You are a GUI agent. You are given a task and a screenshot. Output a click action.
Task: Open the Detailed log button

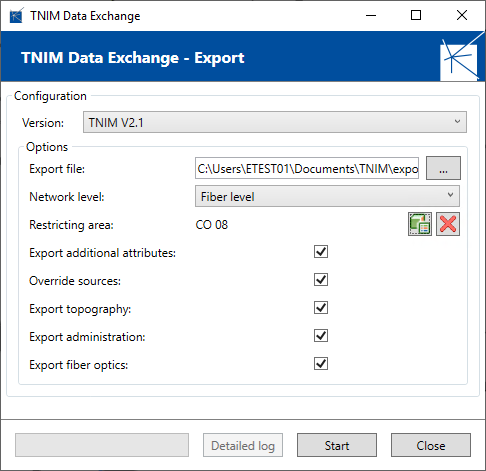coord(243,445)
